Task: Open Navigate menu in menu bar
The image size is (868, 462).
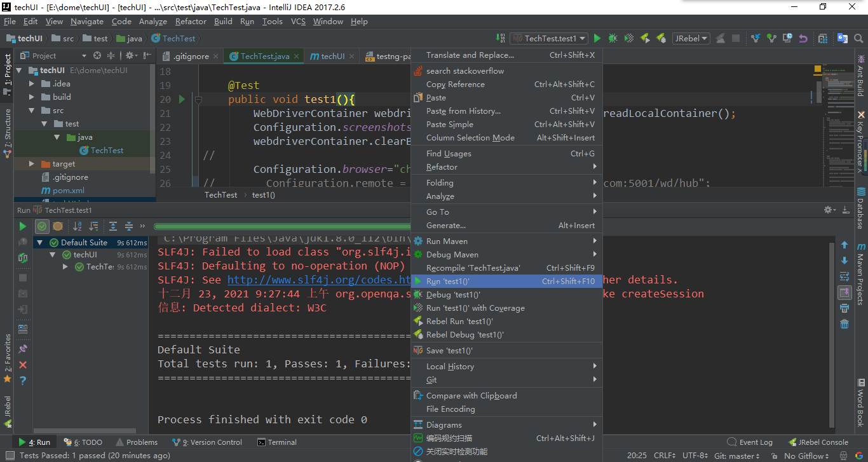Action: (87, 21)
